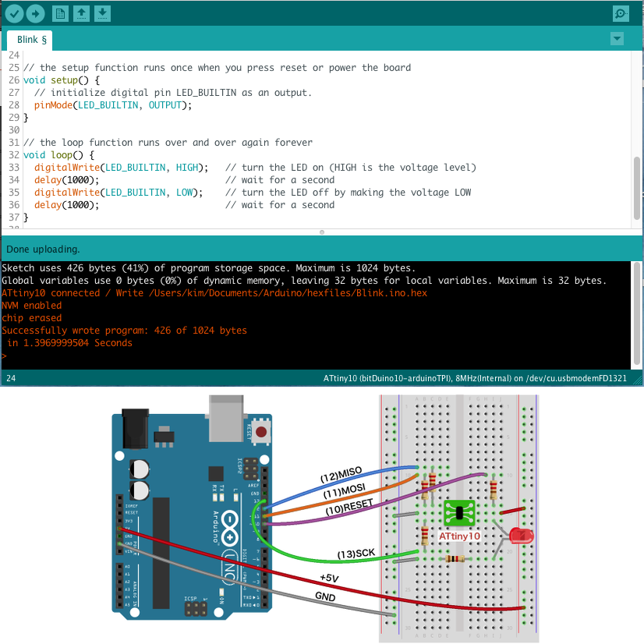Select the Blink sketch tab
644x644 pixels.
pyautogui.click(x=30, y=40)
